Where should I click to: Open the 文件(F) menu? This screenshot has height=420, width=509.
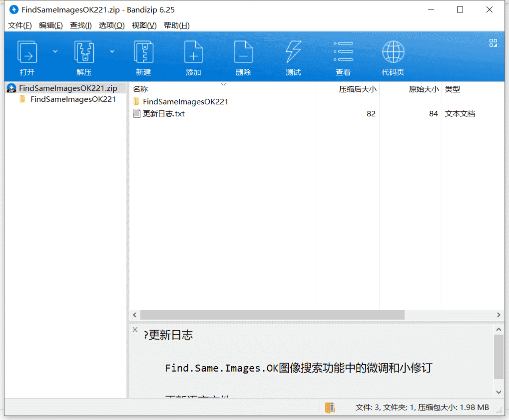pos(20,25)
